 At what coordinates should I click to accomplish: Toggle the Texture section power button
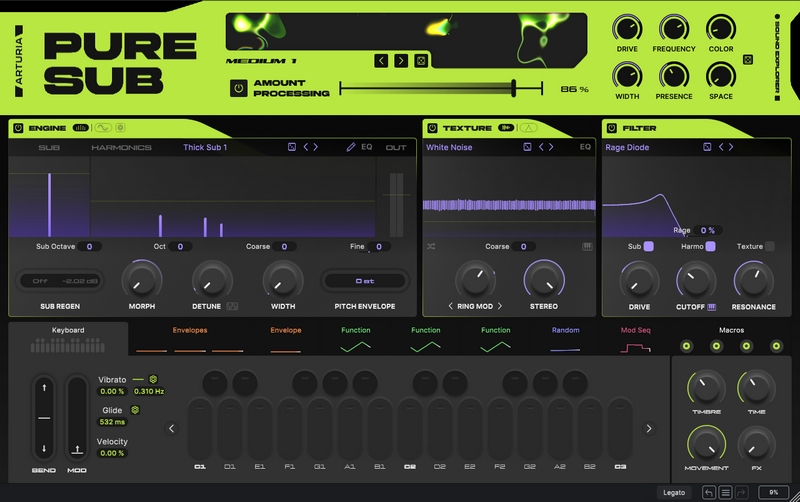coord(432,128)
